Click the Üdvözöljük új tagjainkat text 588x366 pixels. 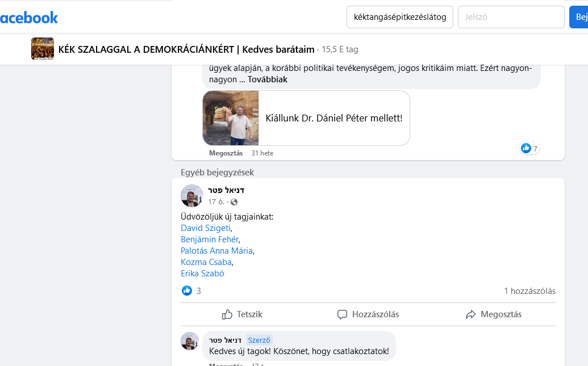(227, 217)
